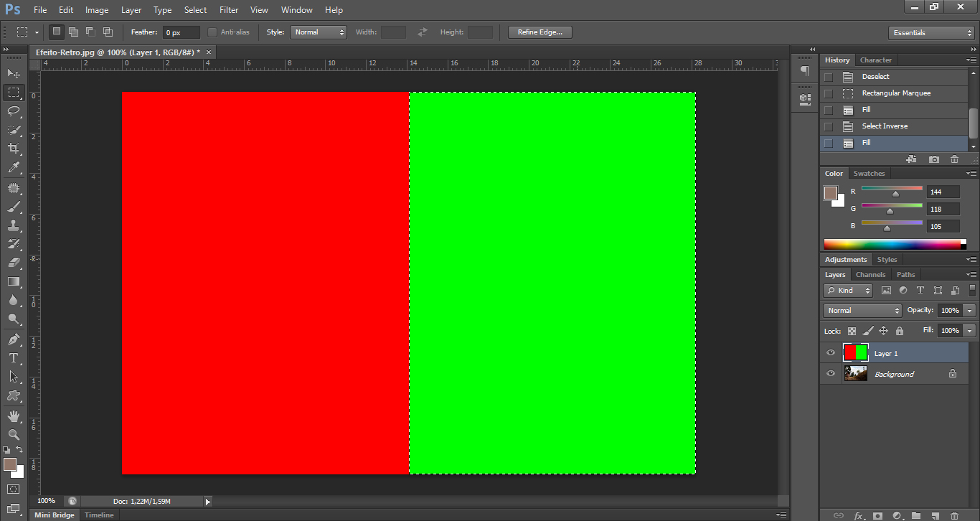Screen dimensions: 980x521
Task: Select the Eyedropper tool
Action: pyautogui.click(x=14, y=168)
